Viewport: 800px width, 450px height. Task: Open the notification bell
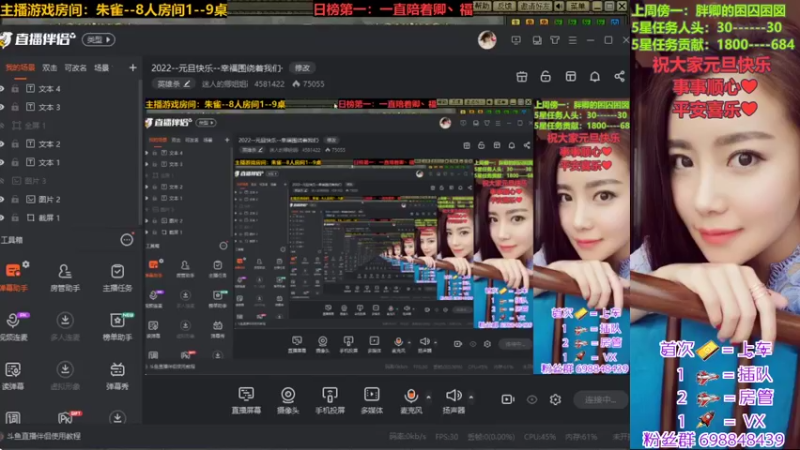pyautogui.click(x=595, y=77)
